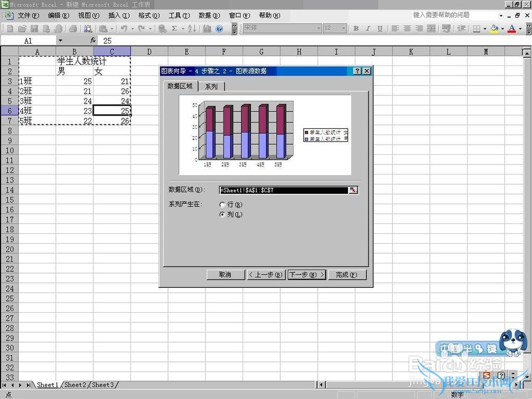Click the 上一步(B) button

pyautogui.click(x=265, y=275)
